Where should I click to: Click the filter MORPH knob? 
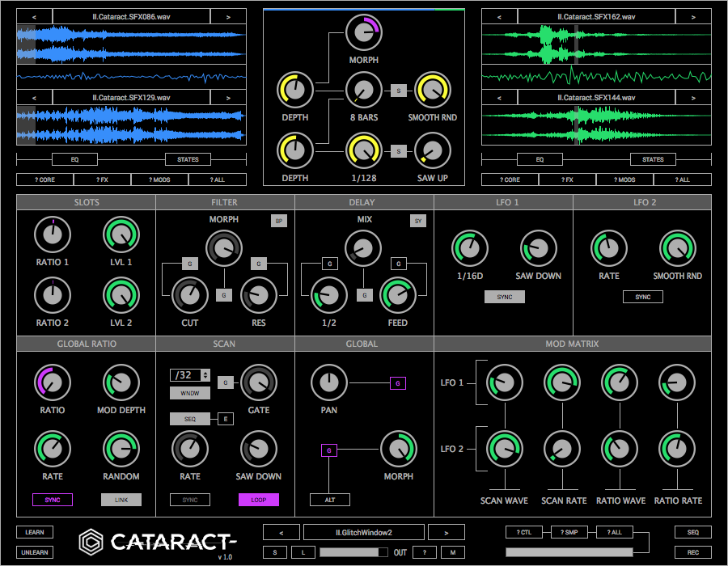click(x=223, y=247)
